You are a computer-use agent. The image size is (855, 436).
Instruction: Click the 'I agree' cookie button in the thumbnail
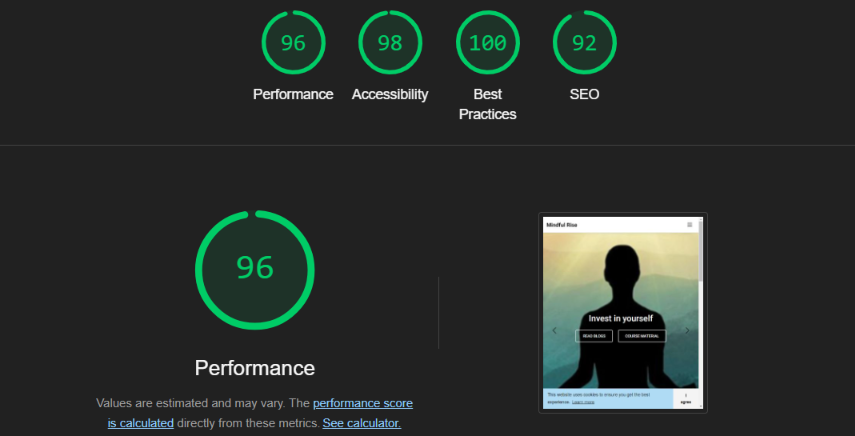click(686, 399)
